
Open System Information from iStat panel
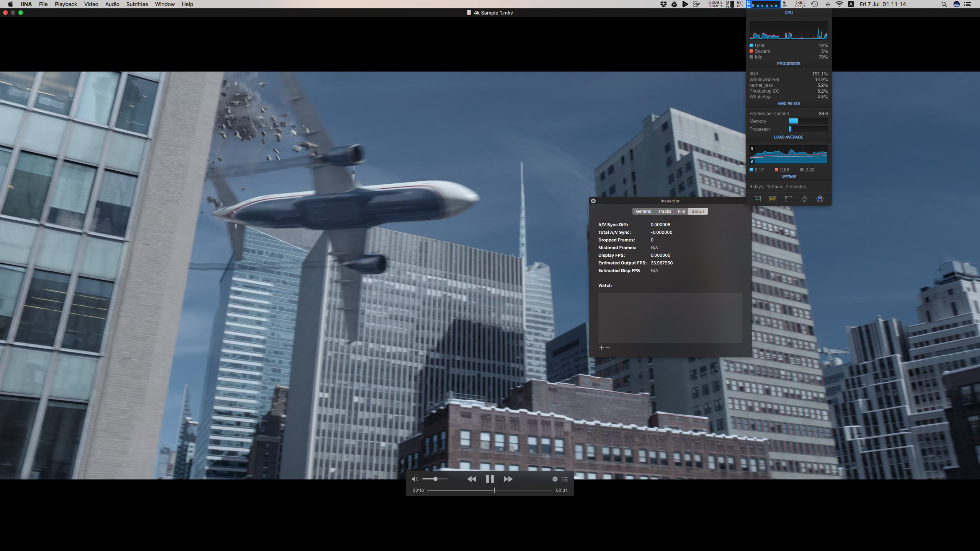(804, 199)
